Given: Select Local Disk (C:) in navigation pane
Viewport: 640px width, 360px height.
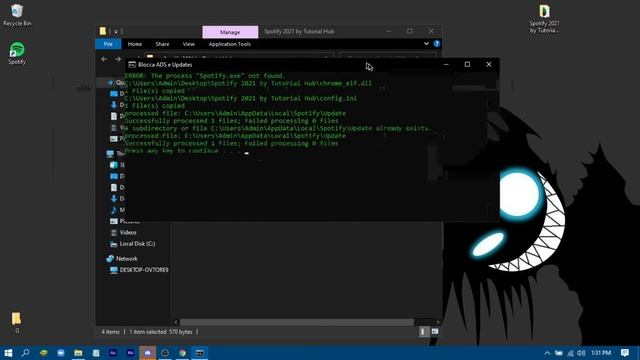Looking at the screenshot, I should pyautogui.click(x=137, y=244).
